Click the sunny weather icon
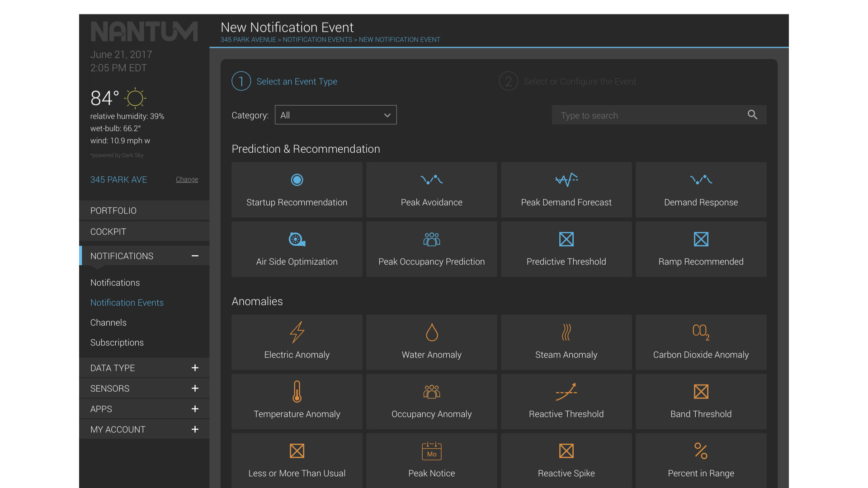Viewport: 868px width, 488px height. (x=135, y=98)
